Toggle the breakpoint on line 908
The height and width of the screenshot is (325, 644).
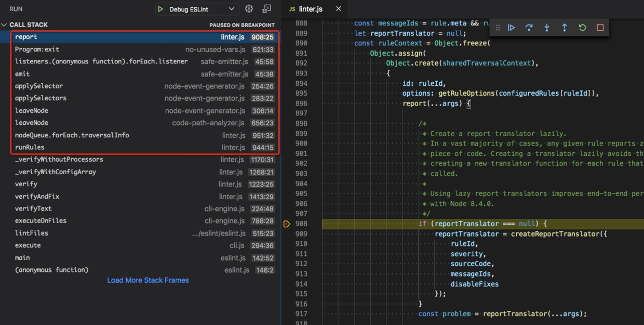click(287, 224)
